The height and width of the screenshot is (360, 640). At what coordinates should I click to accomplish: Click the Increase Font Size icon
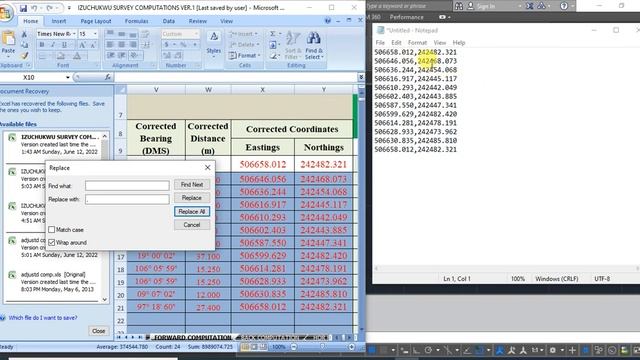tap(82, 45)
